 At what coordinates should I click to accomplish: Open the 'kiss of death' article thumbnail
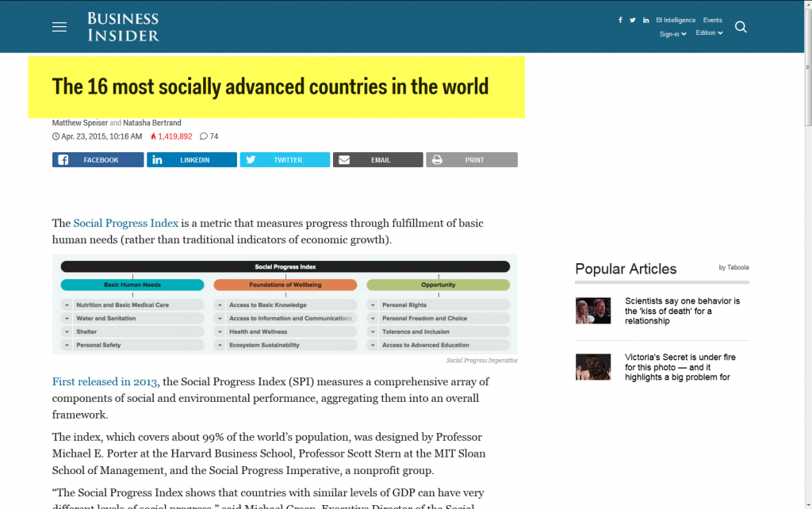[593, 311]
